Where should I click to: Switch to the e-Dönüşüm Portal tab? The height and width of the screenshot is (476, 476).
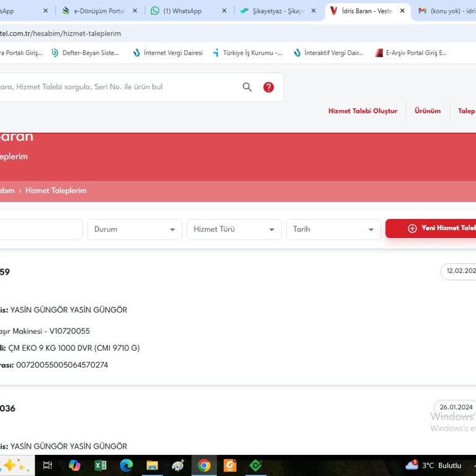pyautogui.click(x=99, y=11)
